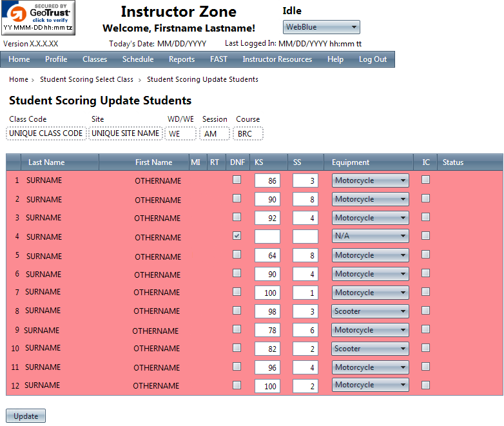Check DNF for student 8
The image size is (504, 426).
coord(237,310)
